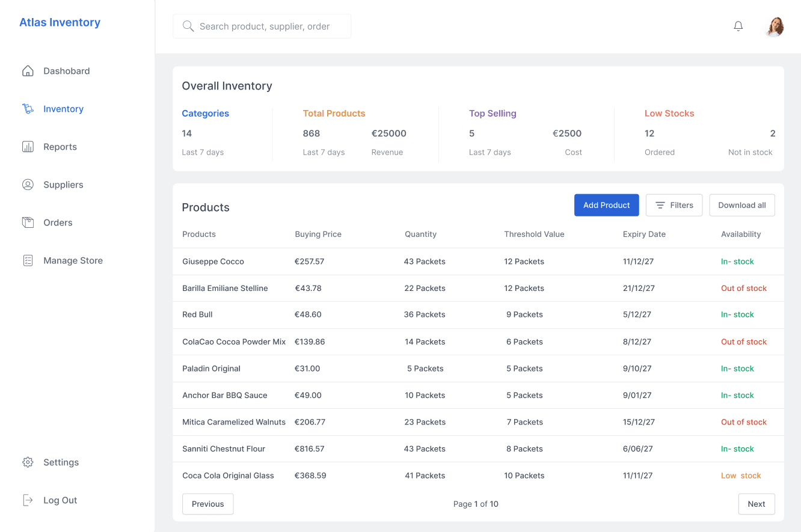
Task: Open the Suppliers menu item
Action: [63, 185]
